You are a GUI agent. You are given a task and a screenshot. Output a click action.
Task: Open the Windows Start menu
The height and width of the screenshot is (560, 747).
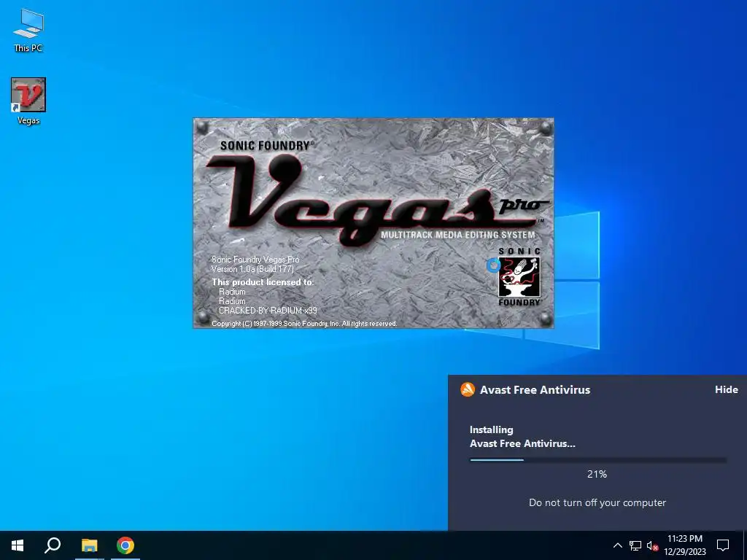[x=18, y=545]
